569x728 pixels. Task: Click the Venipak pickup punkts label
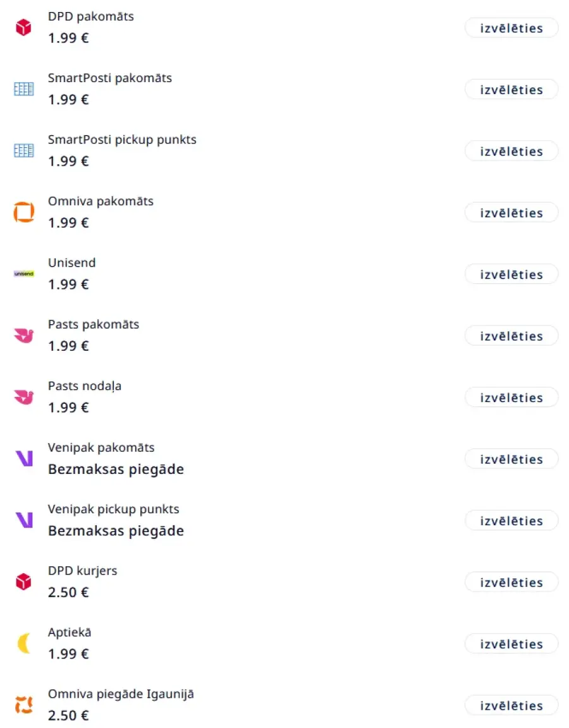[113, 509]
